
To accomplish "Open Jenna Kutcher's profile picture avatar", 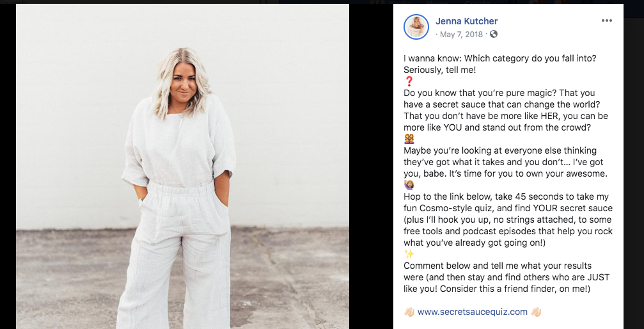I will click(416, 27).
